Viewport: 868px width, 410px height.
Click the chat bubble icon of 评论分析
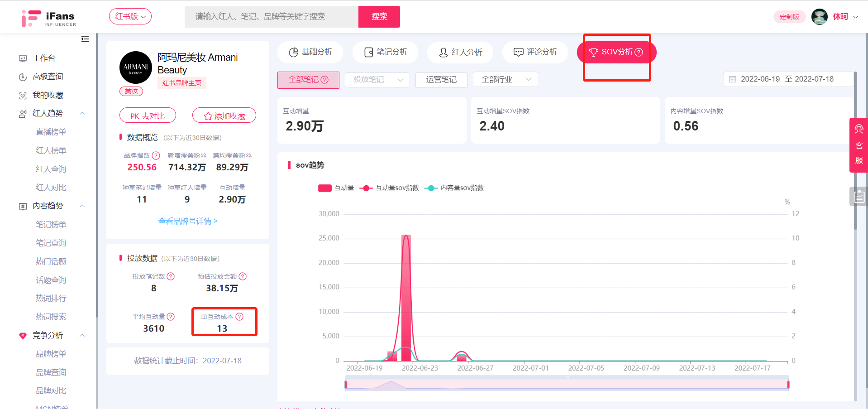pyautogui.click(x=519, y=53)
